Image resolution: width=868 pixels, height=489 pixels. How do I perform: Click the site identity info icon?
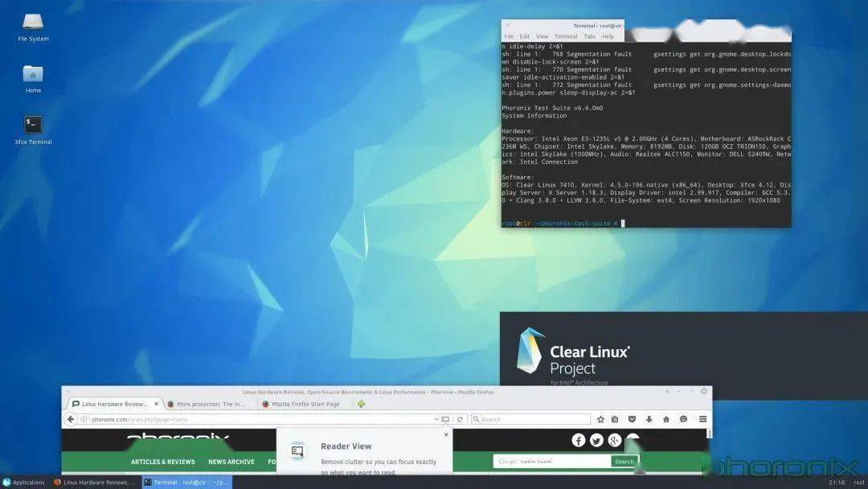pyautogui.click(x=84, y=419)
